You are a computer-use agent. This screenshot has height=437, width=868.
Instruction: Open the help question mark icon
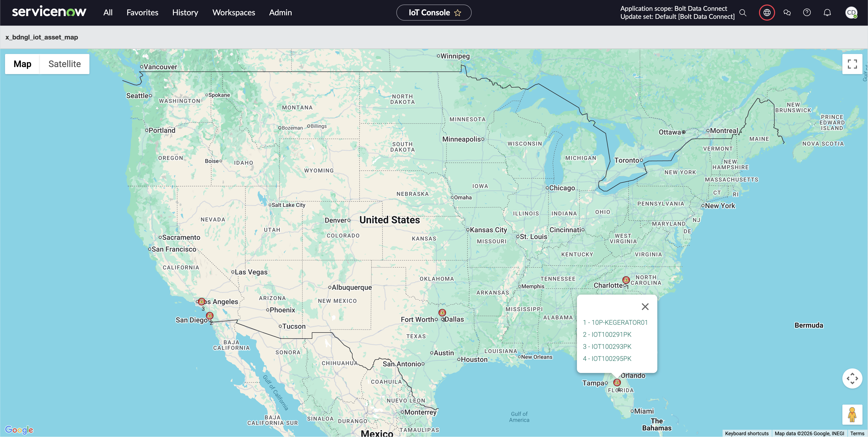pos(807,13)
